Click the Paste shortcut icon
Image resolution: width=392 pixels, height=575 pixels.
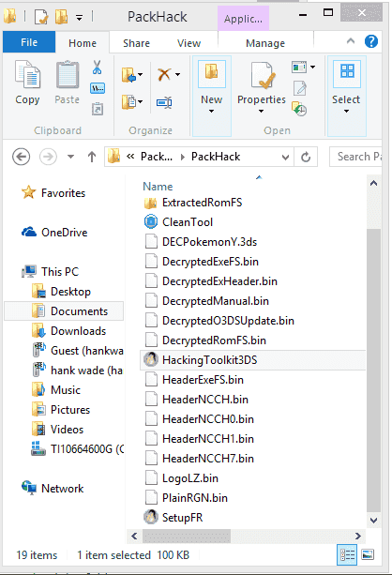98,109
